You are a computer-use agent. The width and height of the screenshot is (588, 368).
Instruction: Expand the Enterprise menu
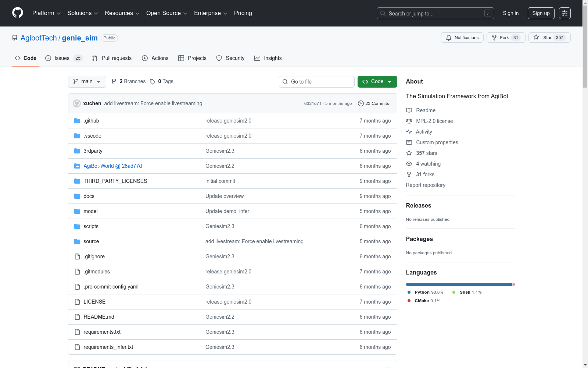(211, 13)
